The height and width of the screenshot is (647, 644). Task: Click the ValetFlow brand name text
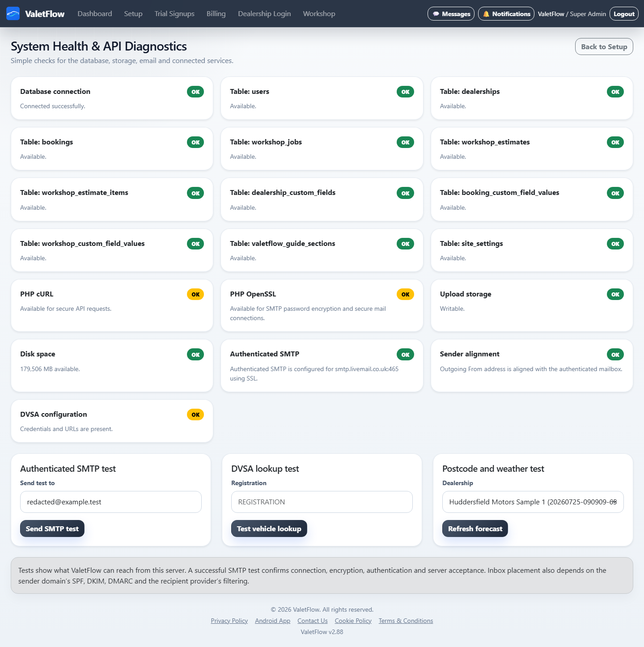[45, 14]
